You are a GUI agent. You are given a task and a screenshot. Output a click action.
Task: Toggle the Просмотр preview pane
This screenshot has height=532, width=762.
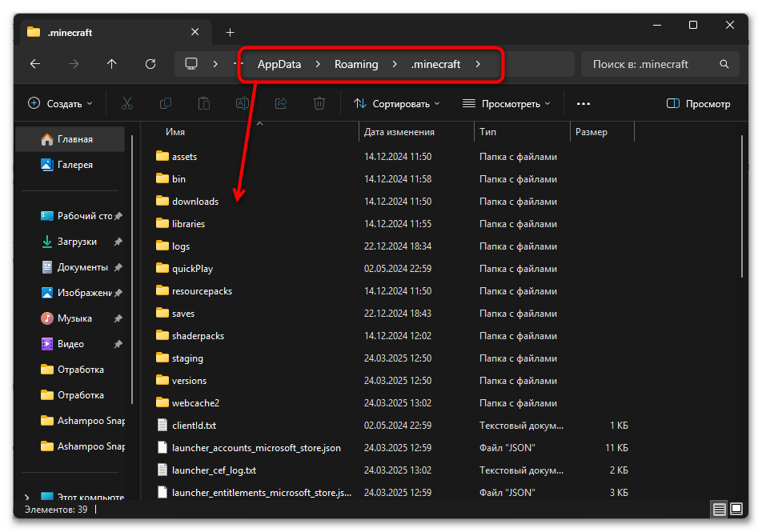698,103
